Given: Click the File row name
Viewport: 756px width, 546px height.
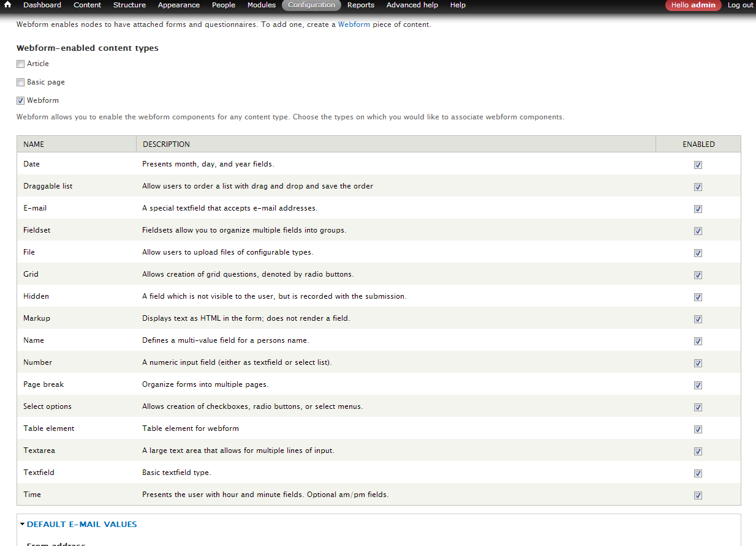Looking at the screenshot, I should point(29,252).
